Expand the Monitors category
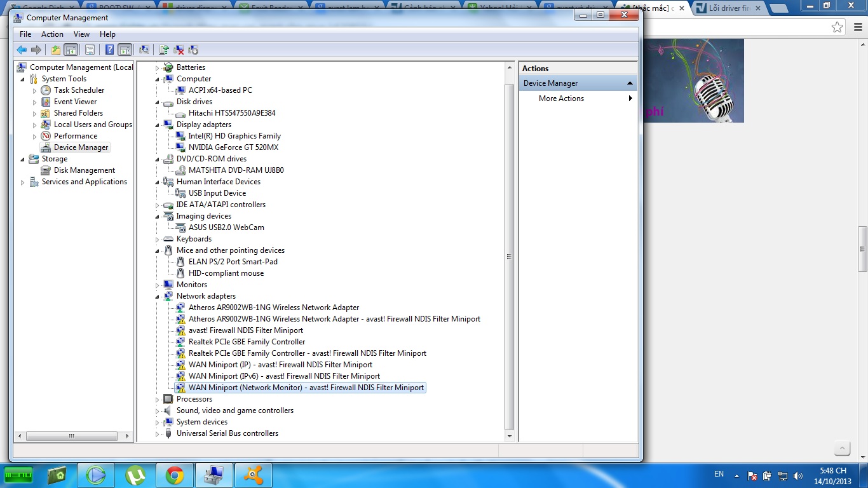Screen dimensions: 868x488 [158, 285]
